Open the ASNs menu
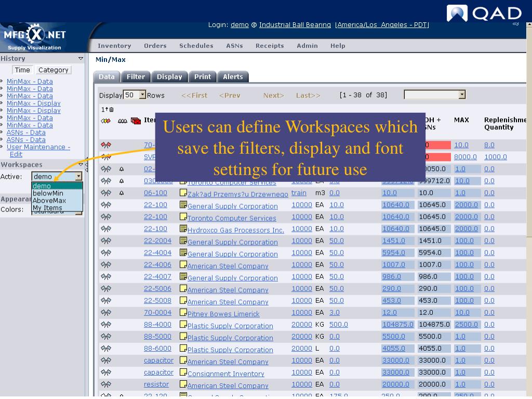532x399 pixels. coord(234,46)
